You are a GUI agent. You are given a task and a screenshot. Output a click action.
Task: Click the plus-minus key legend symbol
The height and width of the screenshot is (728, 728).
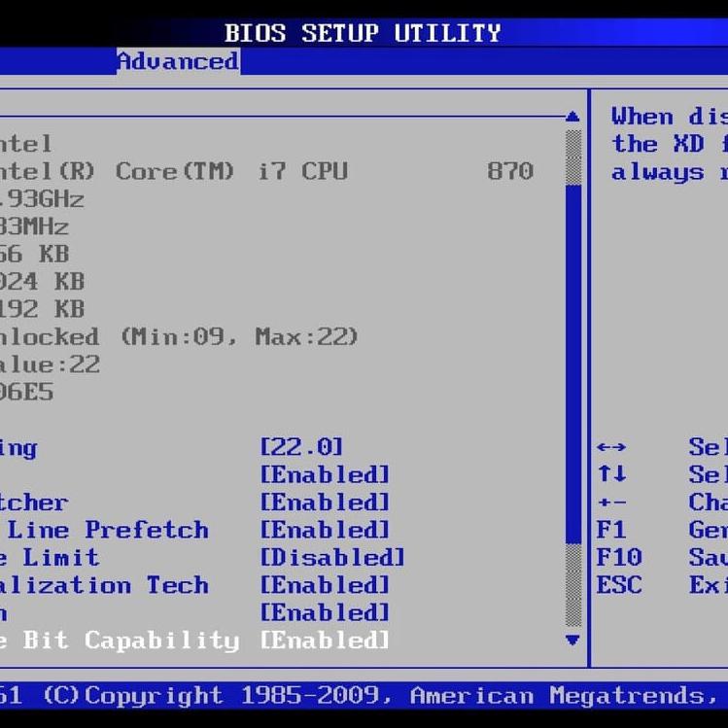click(x=611, y=503)
